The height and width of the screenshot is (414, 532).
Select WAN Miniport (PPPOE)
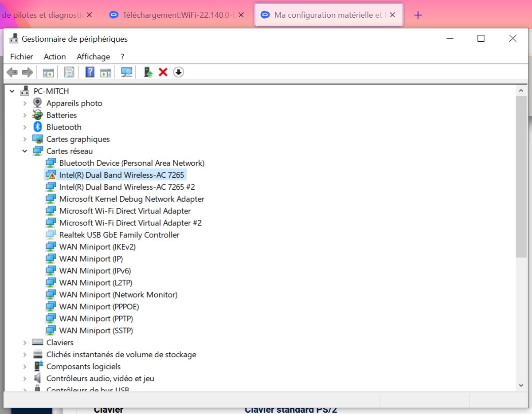coord(99,306)
